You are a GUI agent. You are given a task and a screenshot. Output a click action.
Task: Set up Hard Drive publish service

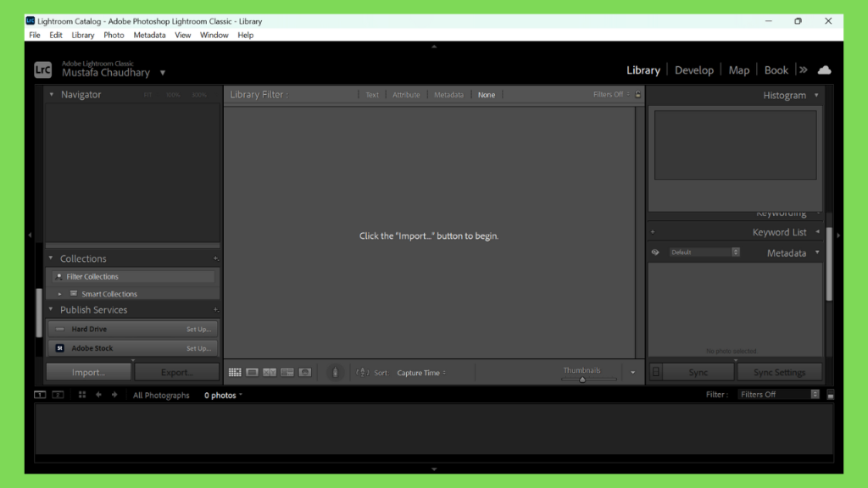[198, 330]
